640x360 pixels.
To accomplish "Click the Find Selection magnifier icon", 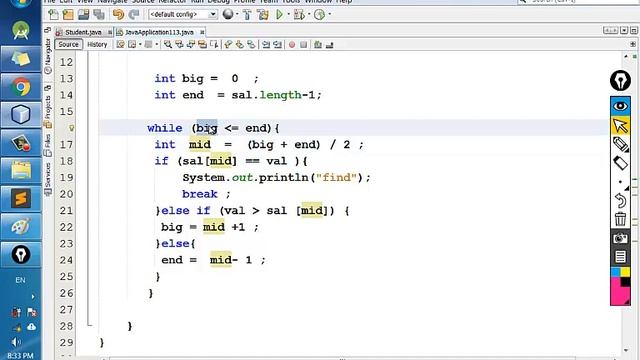I will 168,44.
